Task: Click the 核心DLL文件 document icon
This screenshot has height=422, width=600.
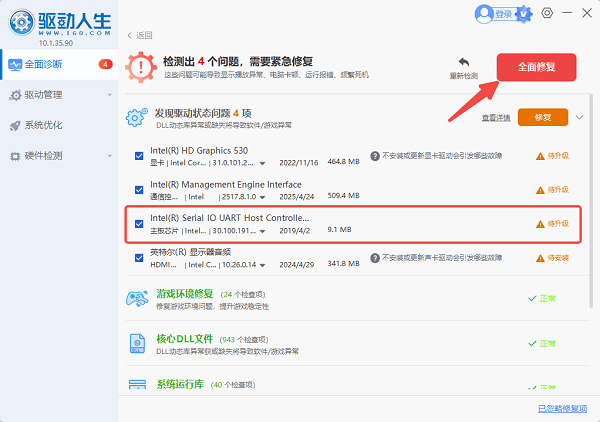Action: click(x=137, y=344)
